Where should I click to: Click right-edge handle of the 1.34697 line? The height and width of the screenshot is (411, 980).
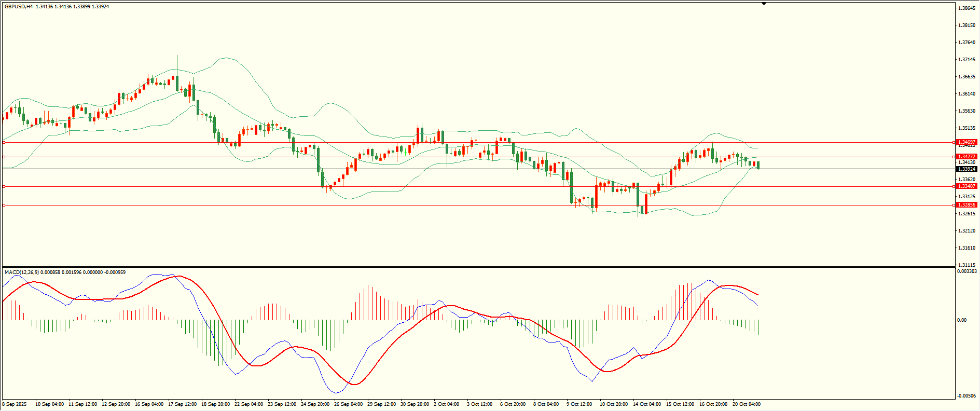pos(954,142)
